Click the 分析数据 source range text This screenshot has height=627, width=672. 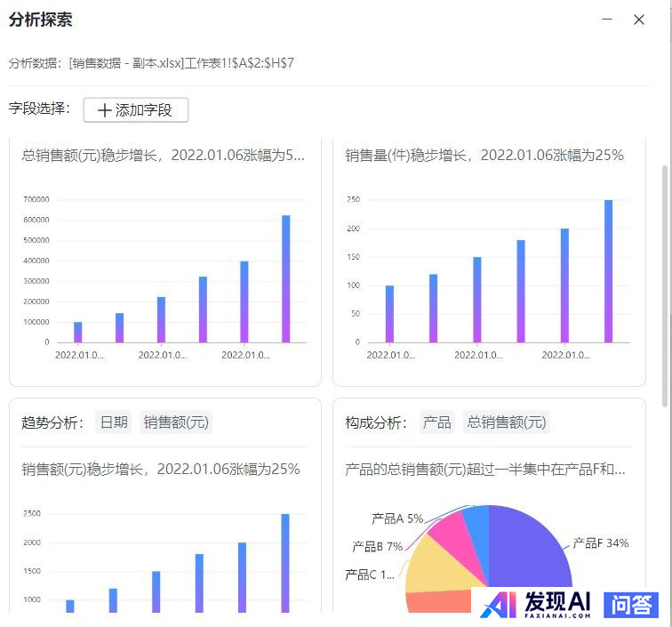pyautogui.click(x=151, y=63)
